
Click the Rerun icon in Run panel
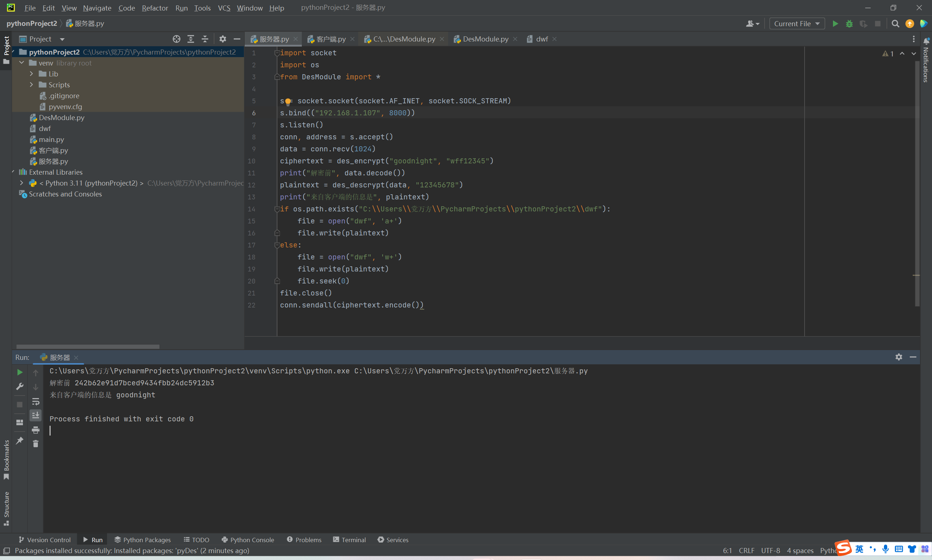pyautogui.click(x=20, y=373)
